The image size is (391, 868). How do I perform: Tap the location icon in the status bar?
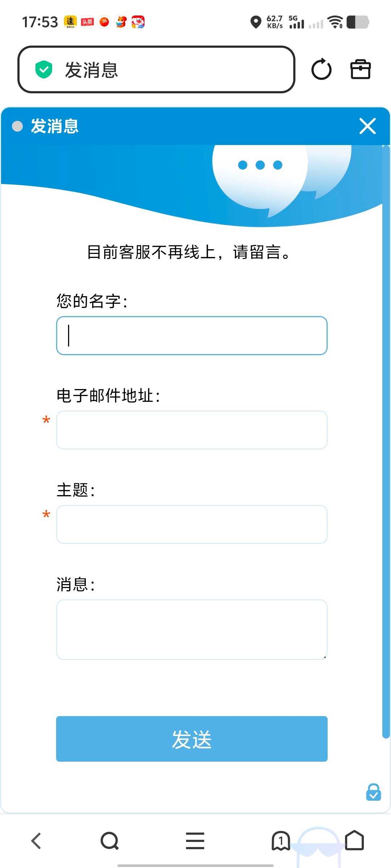tap(256, 22)
